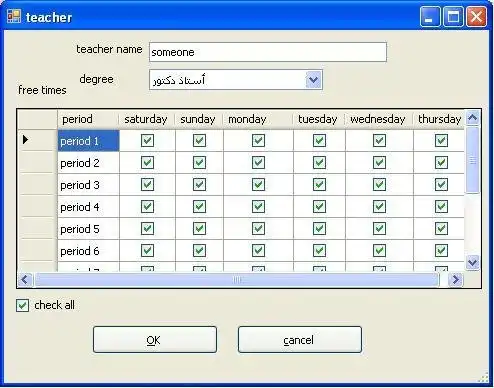The image size is (494, 388).
Task: Toggle sunday checkbox for period 4
Action: (199, 206)
